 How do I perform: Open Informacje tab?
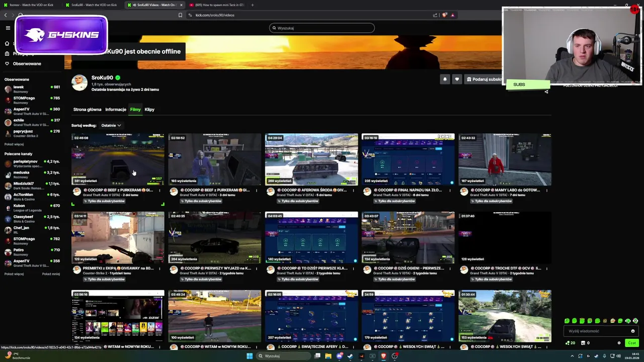[116, 110]
